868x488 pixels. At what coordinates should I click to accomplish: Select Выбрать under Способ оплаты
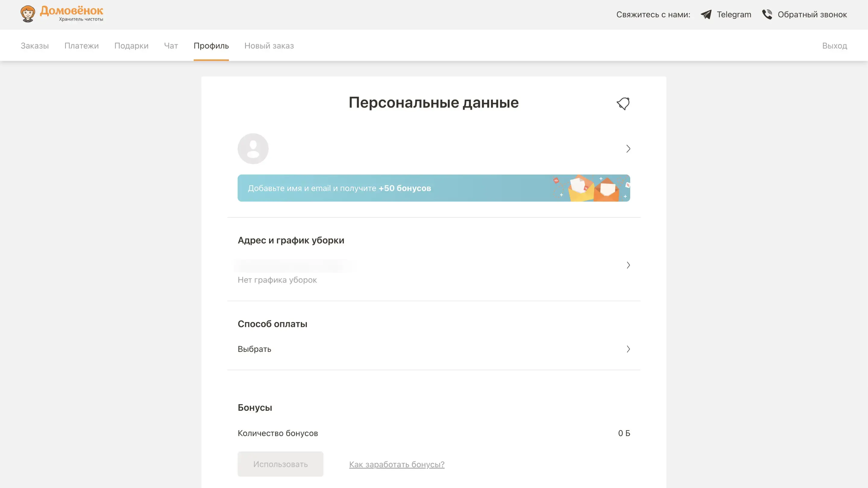[x=254, y=349]
